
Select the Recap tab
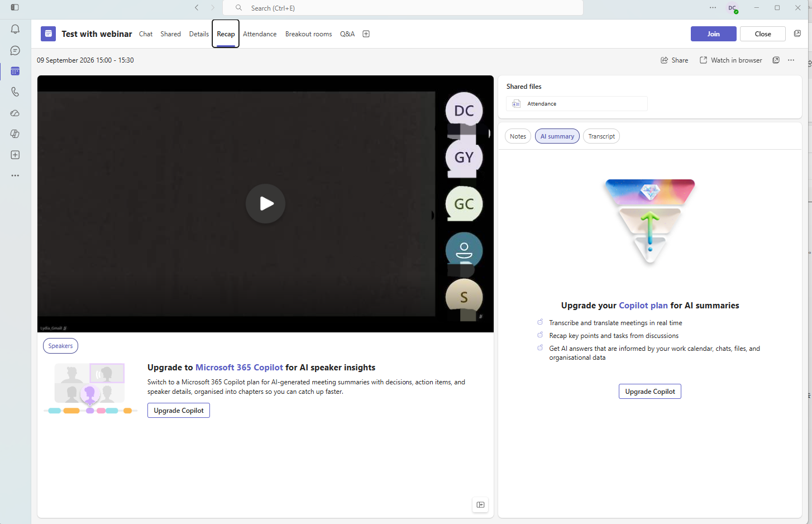(226, 34)
